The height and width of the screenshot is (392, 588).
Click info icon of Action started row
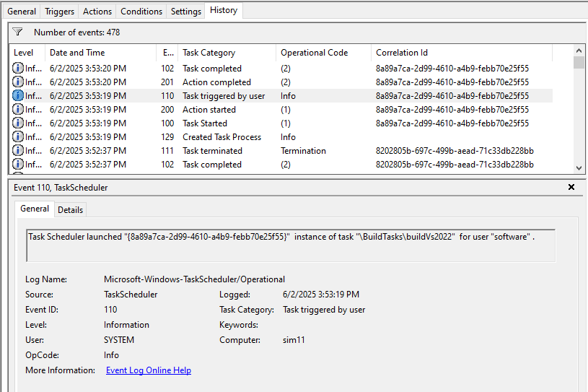(x=17, y=109)
